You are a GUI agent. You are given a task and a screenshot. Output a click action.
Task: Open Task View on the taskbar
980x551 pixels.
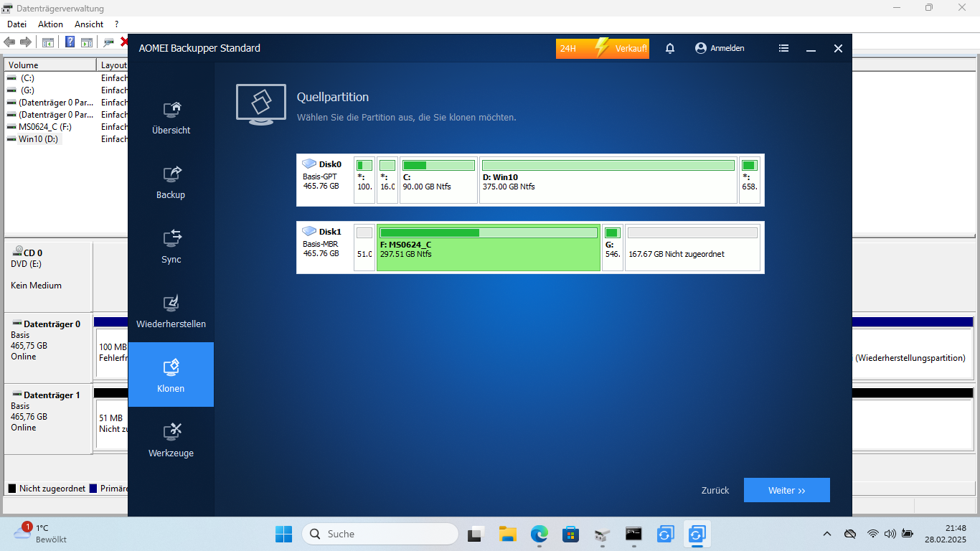[x=476, y=534]
